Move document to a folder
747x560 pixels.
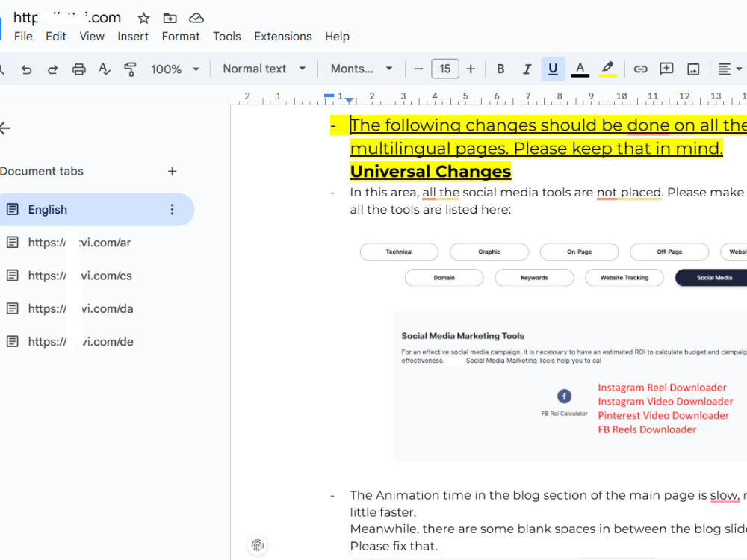point(170,18)
